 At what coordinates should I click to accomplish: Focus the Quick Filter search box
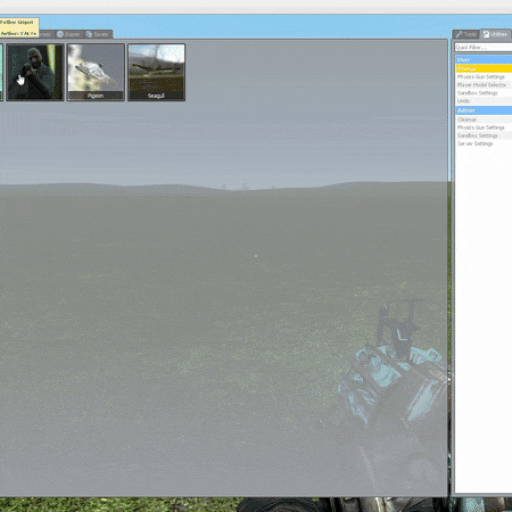pyautogui.click(x=483, y=47)
